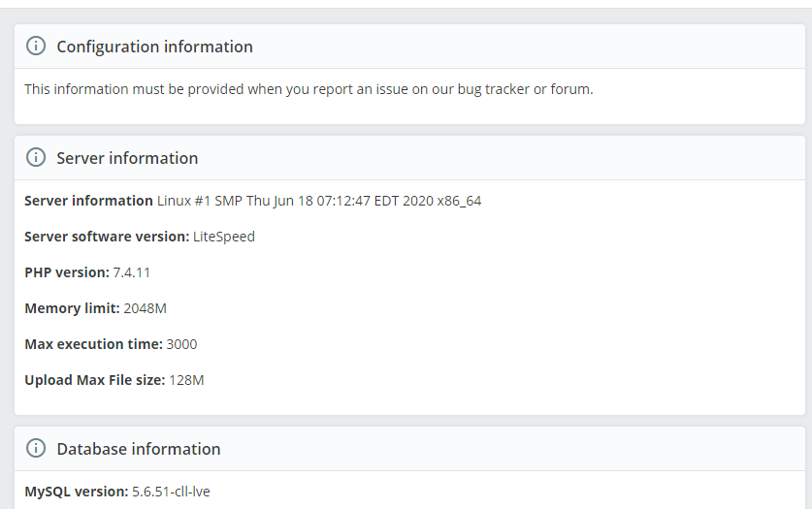Screen dimensions: 812x509
Task: Click the Memory limit label
Action: (x=72, y=308)
